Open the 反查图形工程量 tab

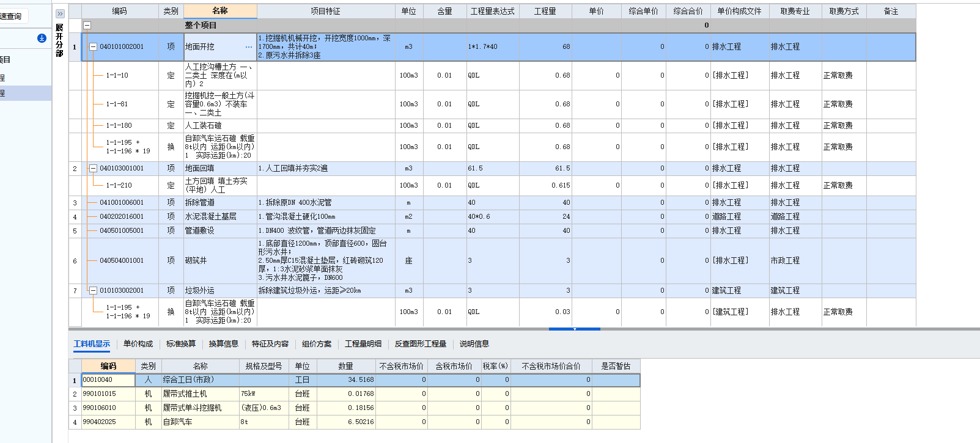[x=421, y=344]
